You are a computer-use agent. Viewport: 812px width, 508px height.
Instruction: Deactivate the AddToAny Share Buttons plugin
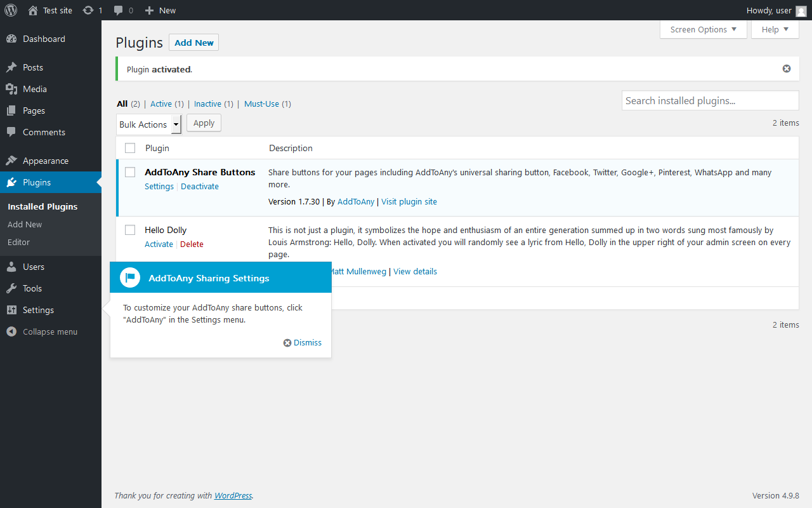pos(200,186)
